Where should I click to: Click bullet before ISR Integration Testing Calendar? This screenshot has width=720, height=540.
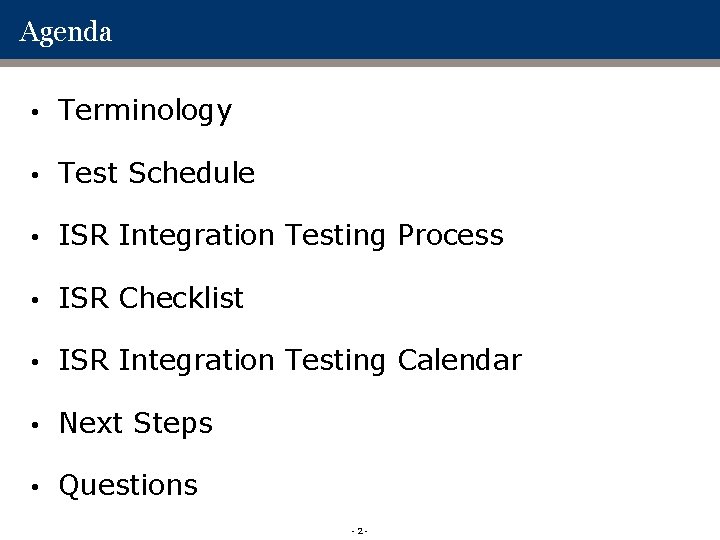pyautogui.click(x=35, y=361)
